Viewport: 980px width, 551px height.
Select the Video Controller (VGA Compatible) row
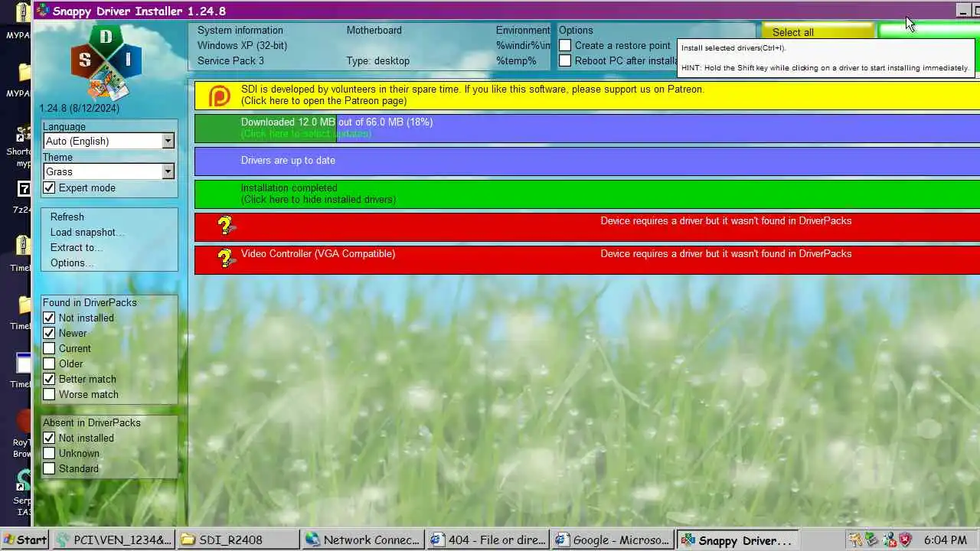[587, 259]
